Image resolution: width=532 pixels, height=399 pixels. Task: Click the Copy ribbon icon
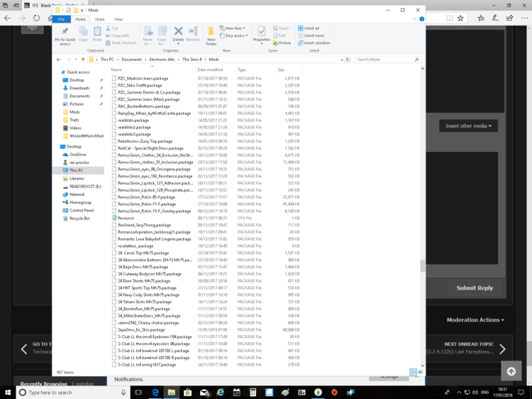[x=83, y=34]
